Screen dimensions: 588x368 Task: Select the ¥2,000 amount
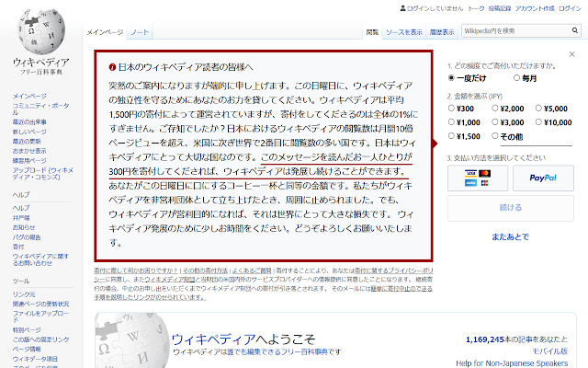(494, 109)
